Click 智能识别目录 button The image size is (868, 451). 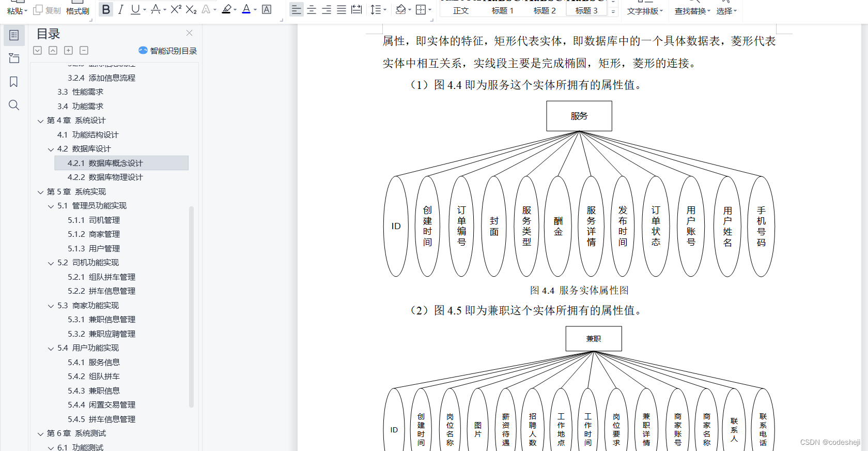click(168, 51)
